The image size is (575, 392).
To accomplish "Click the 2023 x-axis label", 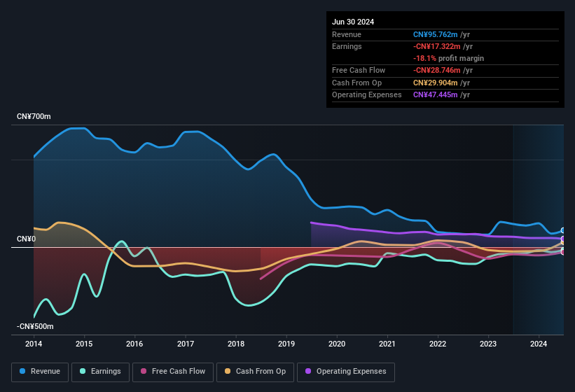I will coord(488,344).
